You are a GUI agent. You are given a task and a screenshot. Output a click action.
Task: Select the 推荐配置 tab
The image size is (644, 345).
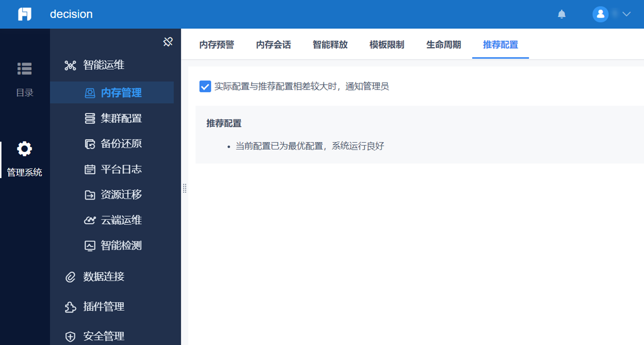point(500,45)
